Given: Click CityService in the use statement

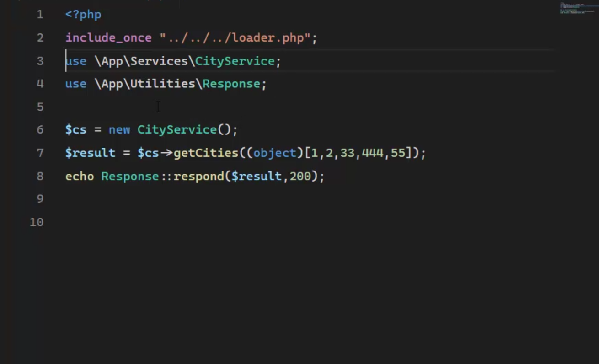Looking at the screenshot, I should click(235, 61).
